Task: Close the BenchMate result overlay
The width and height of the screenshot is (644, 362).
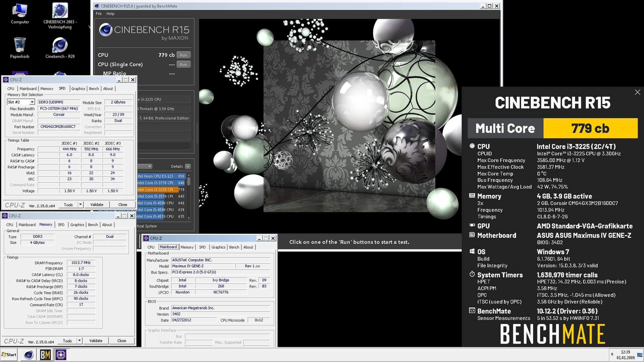Action: tap(637, 92)
